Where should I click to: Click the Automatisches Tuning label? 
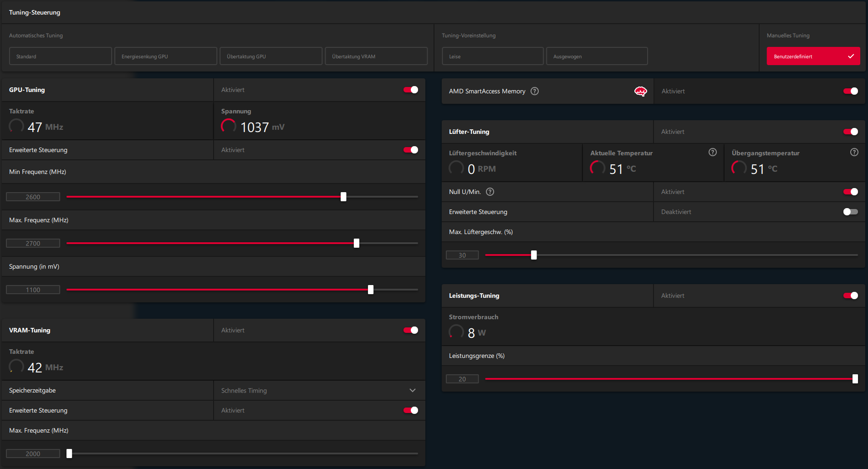pyautogui.click(x=36, y=36)
